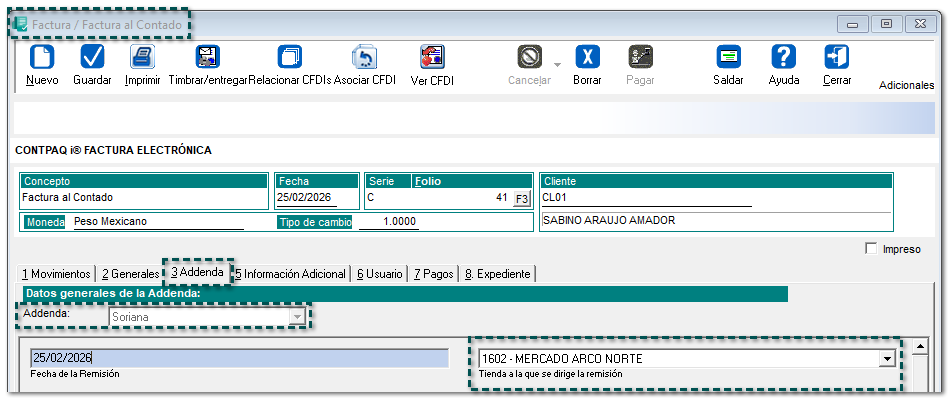The height and width of the screenshot is (402, 951).
Task: Toggle the Impreso checkbox
Action: [871, 249]
